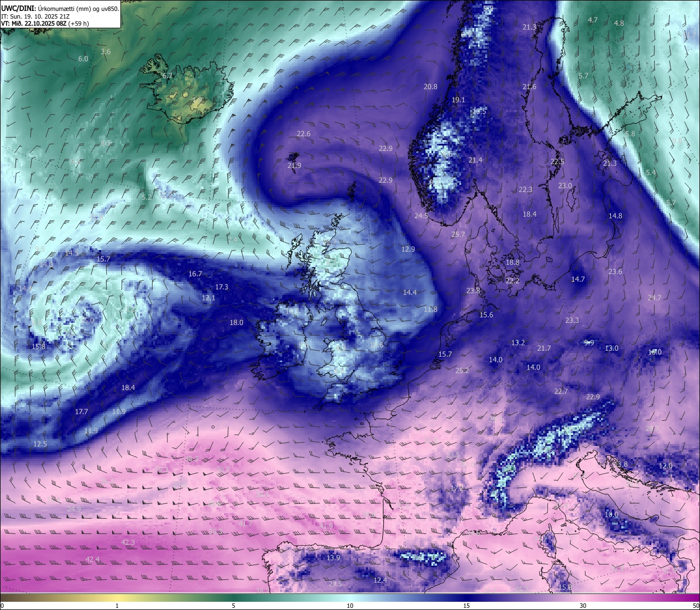Click the 41.7 value on the map
The width and height of the screenshot is (700, 610).
point(246,524)
